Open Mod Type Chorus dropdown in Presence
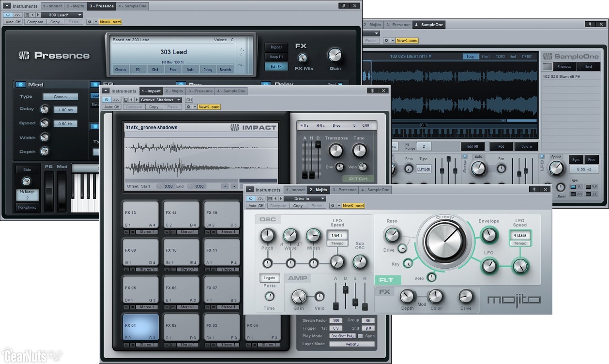609x364 pixels. [61, 97]
